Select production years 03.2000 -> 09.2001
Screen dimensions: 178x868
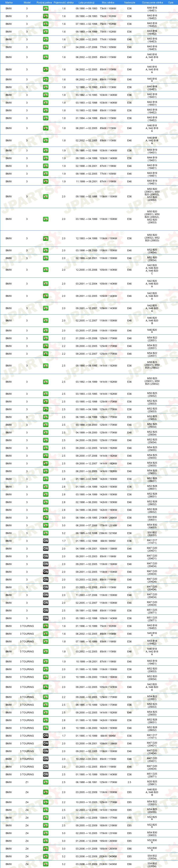(86, 743)
